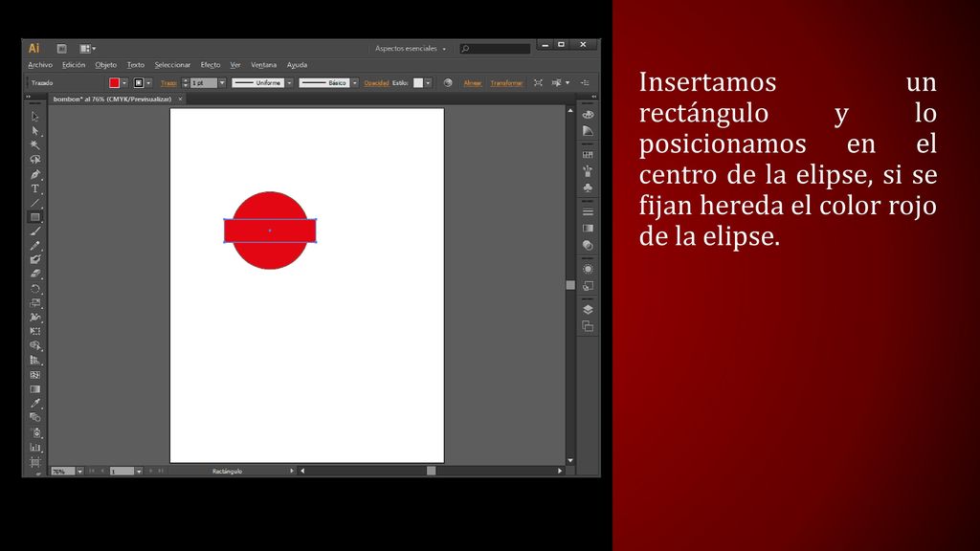This screenshot has height=551, width=980.
Task: Activate the Type tool
Action: pyautogui.click(x=35, y=188)
